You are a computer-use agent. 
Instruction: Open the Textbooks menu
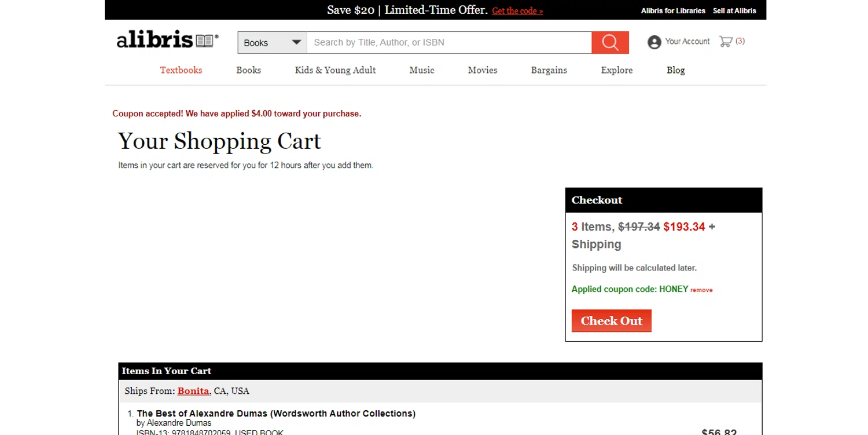[x=181, y=70]
